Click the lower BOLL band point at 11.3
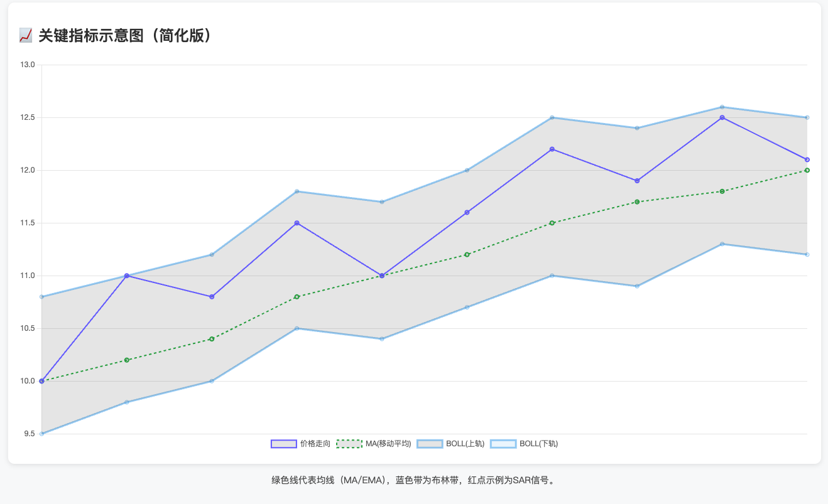This screenshot has height=504, width=828. 722,244
